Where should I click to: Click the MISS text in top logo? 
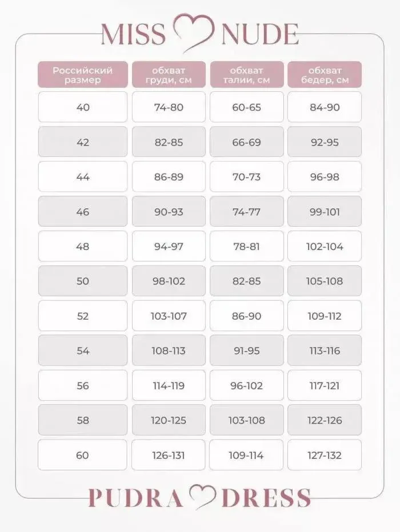pos(134,34)
